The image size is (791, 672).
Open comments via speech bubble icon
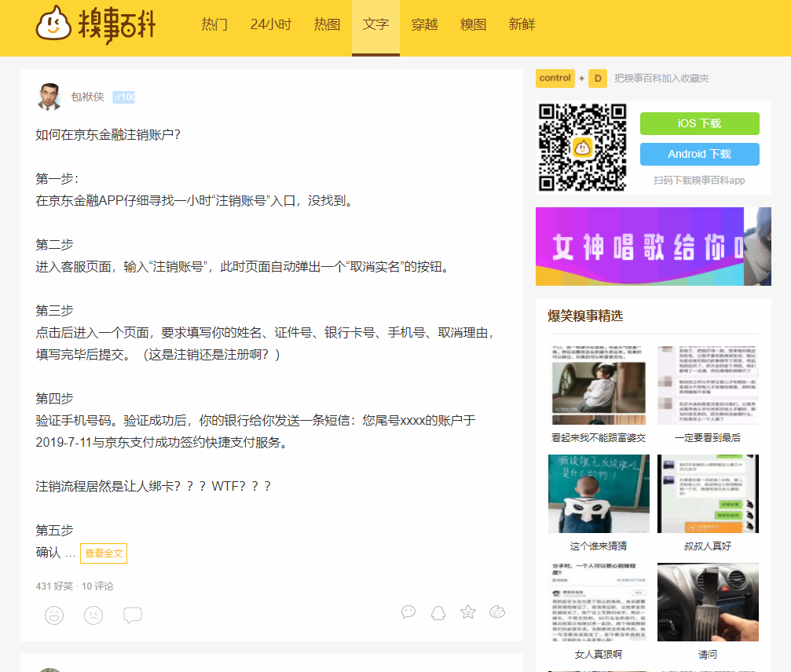[x=133, y=615]
